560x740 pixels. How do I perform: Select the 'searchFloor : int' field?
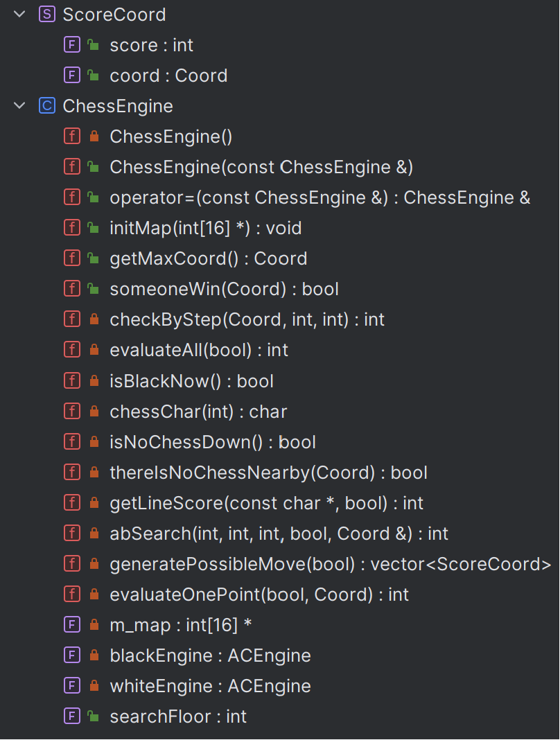tap(178, 717)
